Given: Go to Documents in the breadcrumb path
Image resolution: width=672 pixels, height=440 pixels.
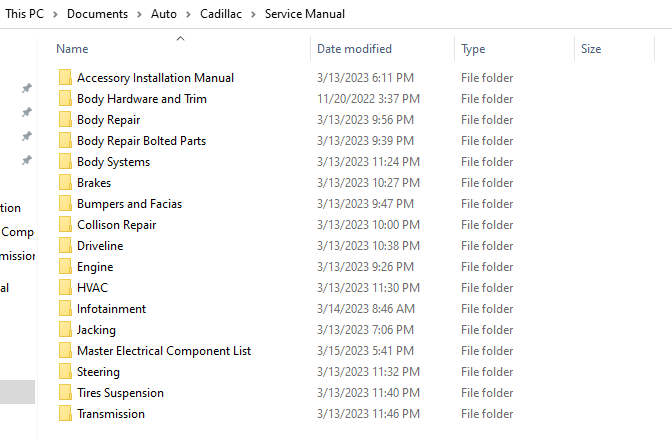Looking at the screenshot, I should click(x=97, y=14).
